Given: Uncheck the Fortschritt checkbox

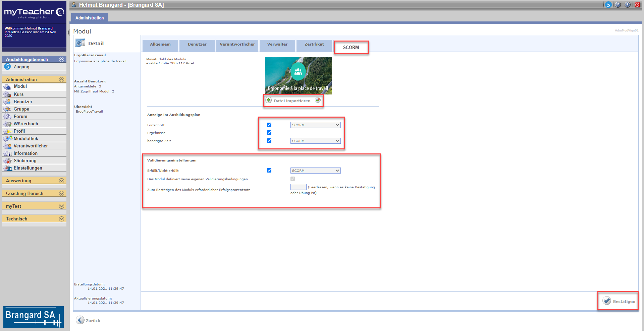Looking at the screenshot, I should [x=269, y=125].
